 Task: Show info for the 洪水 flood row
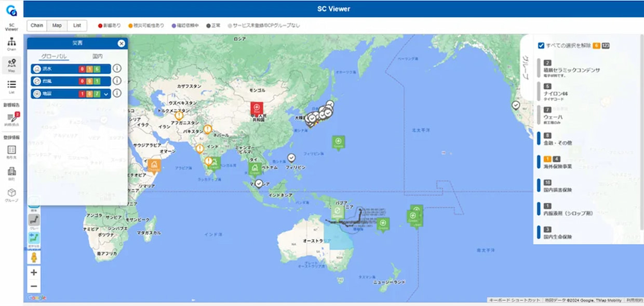[117, 69]
